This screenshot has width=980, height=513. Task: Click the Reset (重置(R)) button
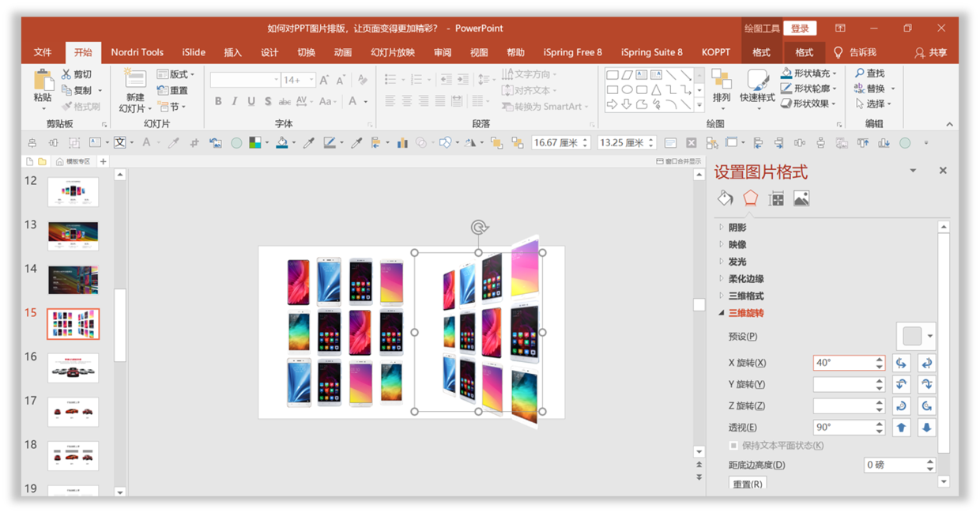tap(747, 483)
